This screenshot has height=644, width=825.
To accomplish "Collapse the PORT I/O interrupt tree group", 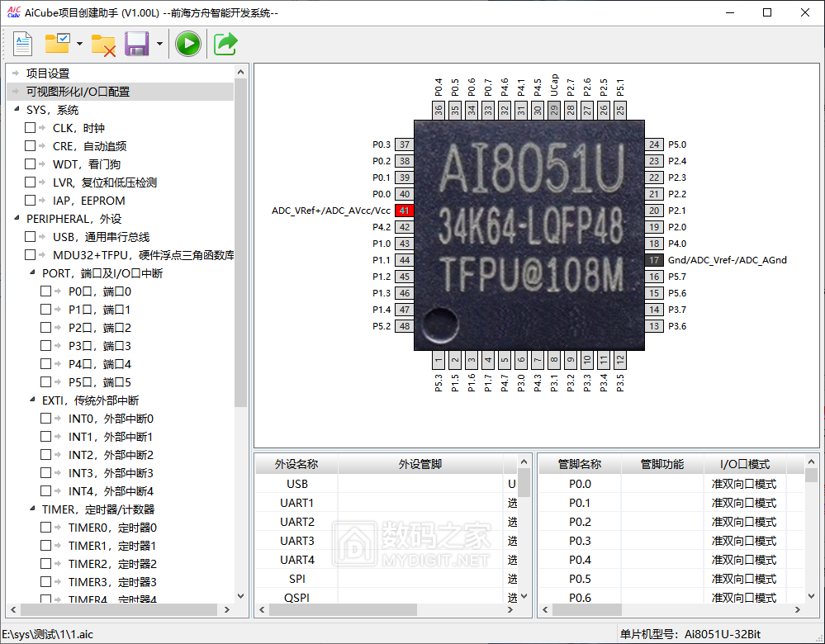I will click(x=32, y=273).
